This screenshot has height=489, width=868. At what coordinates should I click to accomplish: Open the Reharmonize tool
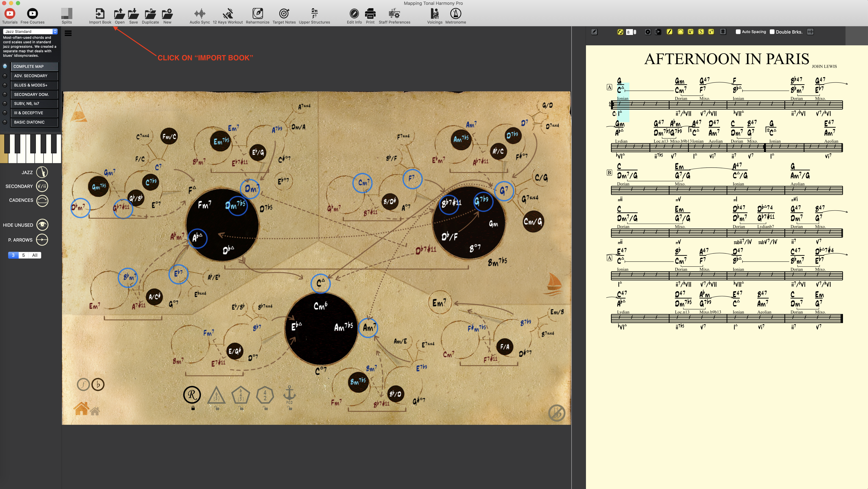[x=257, y=14]
